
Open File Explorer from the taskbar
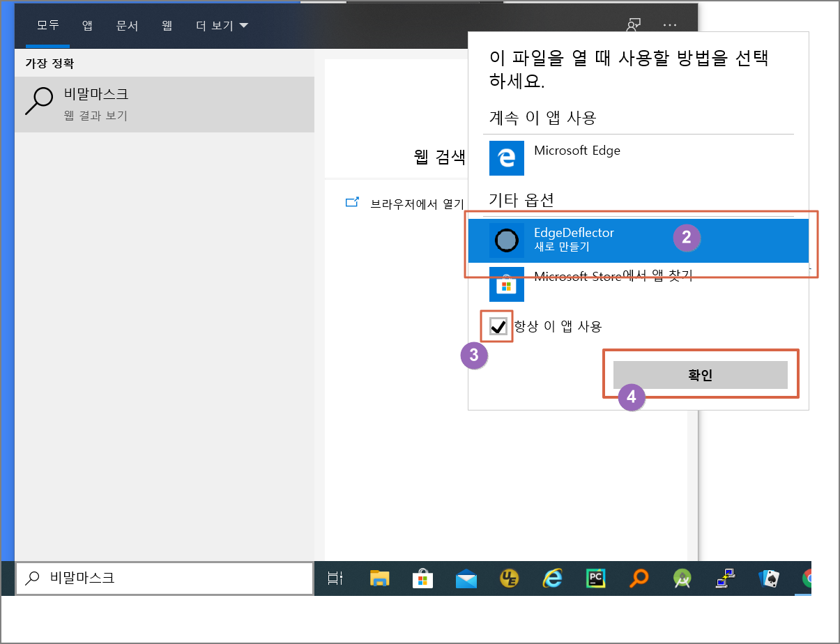tap(379, 578)
